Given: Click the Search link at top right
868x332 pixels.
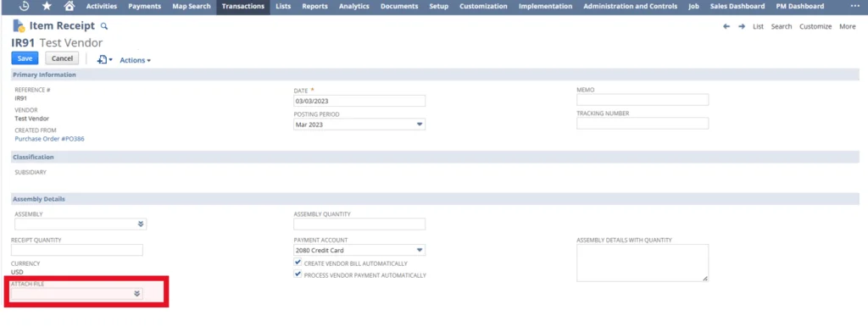Looking at the screenshot, I should [781, 26].
